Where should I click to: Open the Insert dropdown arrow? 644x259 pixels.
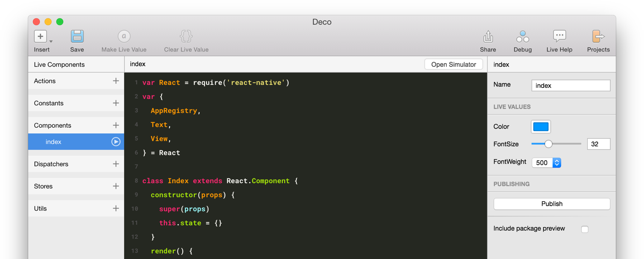click(51, 41)
